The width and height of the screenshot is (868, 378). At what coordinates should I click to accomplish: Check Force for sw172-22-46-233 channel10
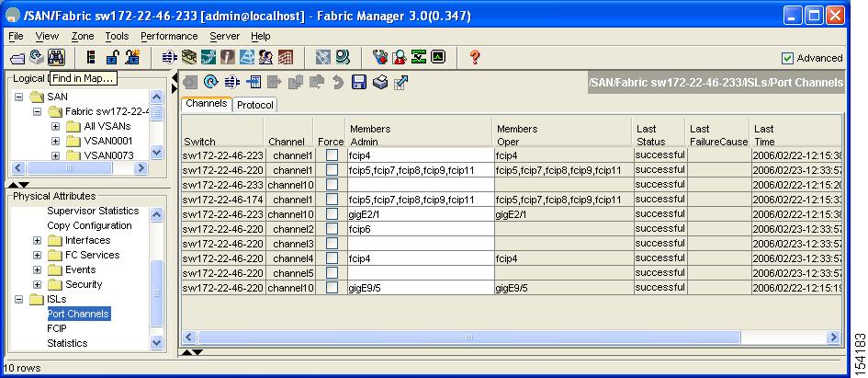[x=332, y=185]
